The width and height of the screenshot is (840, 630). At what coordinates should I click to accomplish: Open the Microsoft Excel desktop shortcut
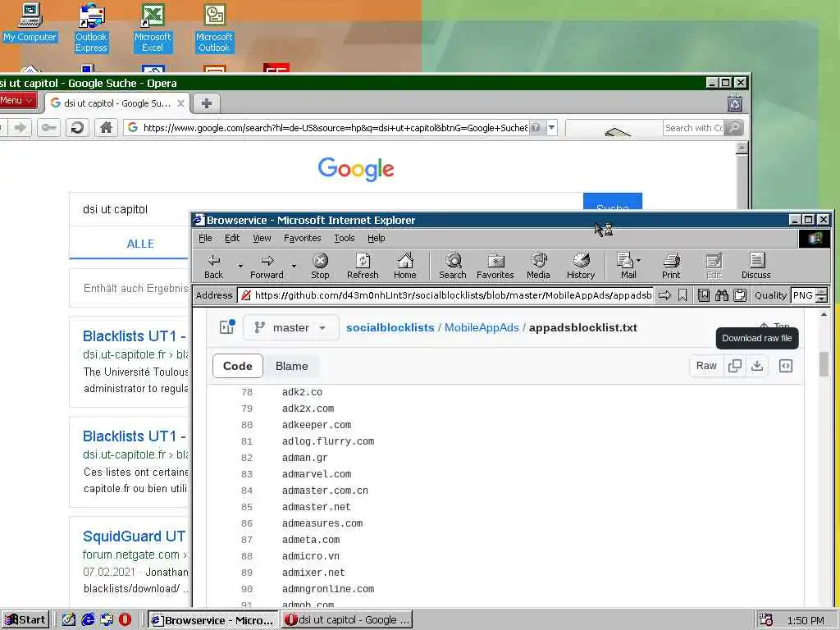(153, 27)
